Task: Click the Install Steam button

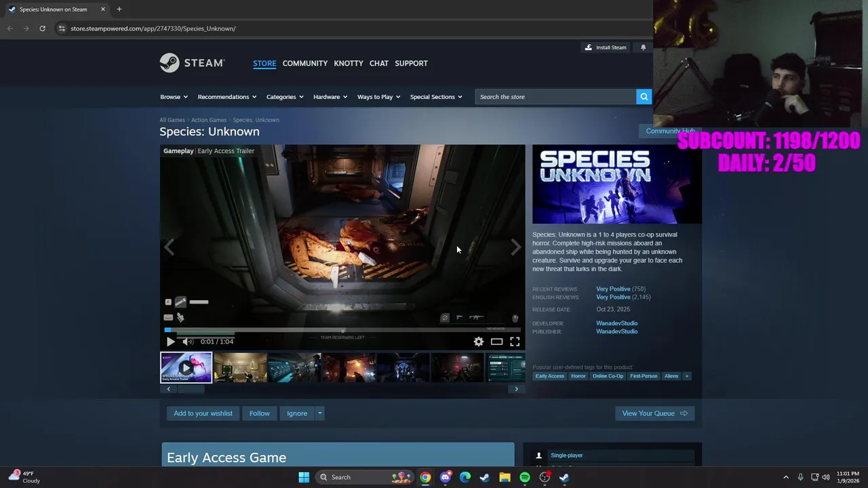Action: (x=606, y=47)
